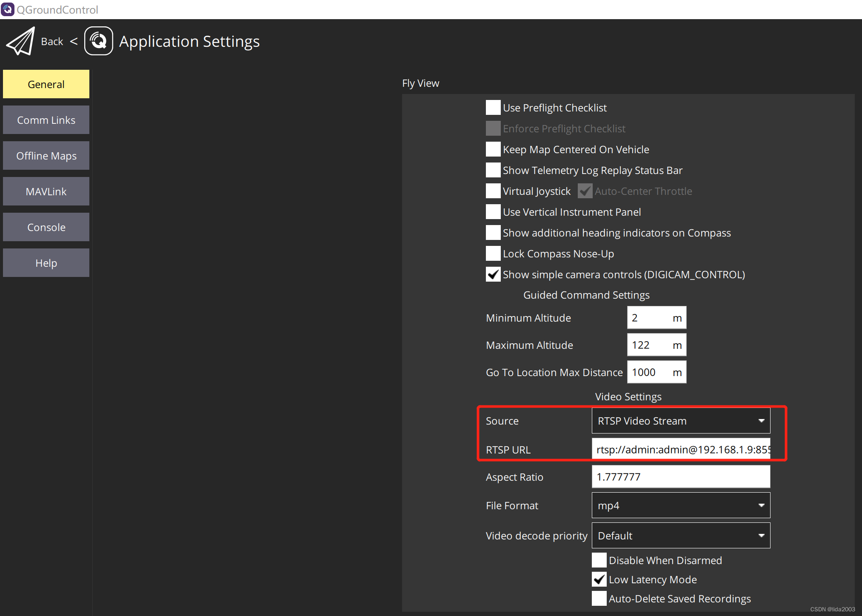Enable Use Preflight Checklist checkbox
The image size is (862, 616).
point(493,108)
